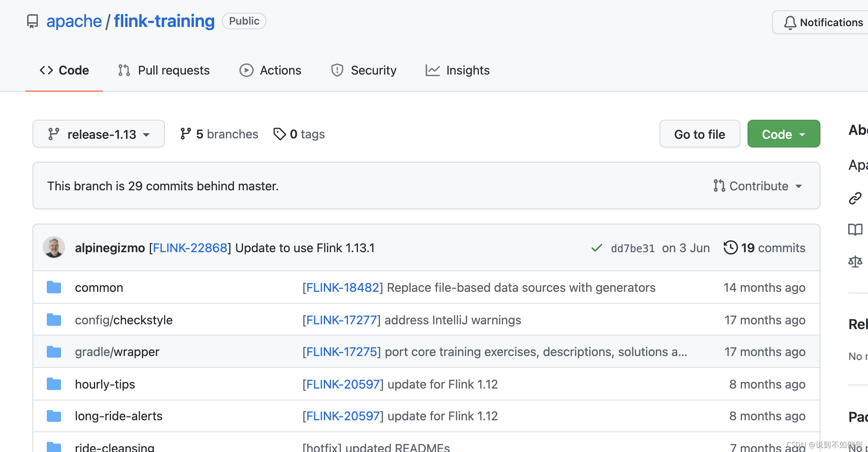Screen dimensions: 868x452
Task: Open FLINK-20597 link in long-ride-alerts row
Action: pos(343,416)
